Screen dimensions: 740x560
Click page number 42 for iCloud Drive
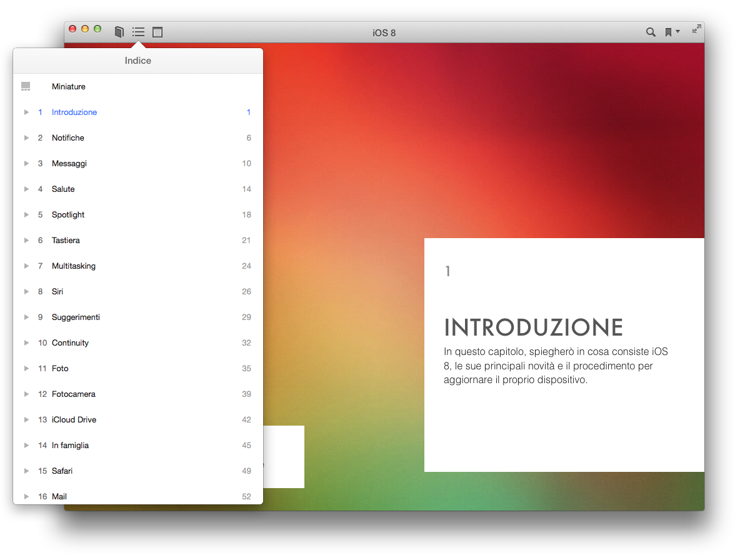coord(246,420)
